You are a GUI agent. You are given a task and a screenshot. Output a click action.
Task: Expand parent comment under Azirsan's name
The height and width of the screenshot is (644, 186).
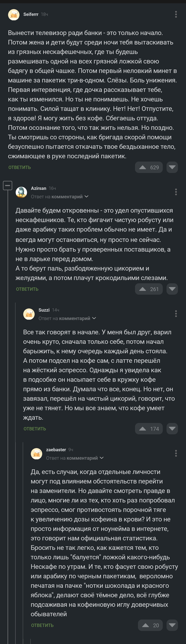click(86, 197)
